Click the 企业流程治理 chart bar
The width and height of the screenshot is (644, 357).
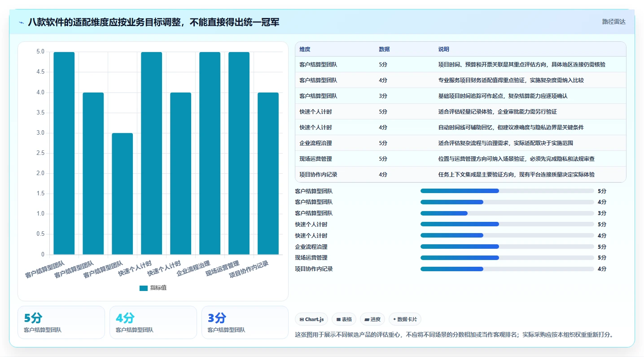210,153
